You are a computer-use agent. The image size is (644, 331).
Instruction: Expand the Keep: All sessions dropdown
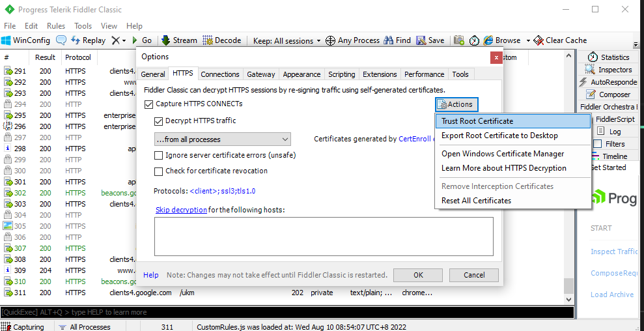point(287,40)
